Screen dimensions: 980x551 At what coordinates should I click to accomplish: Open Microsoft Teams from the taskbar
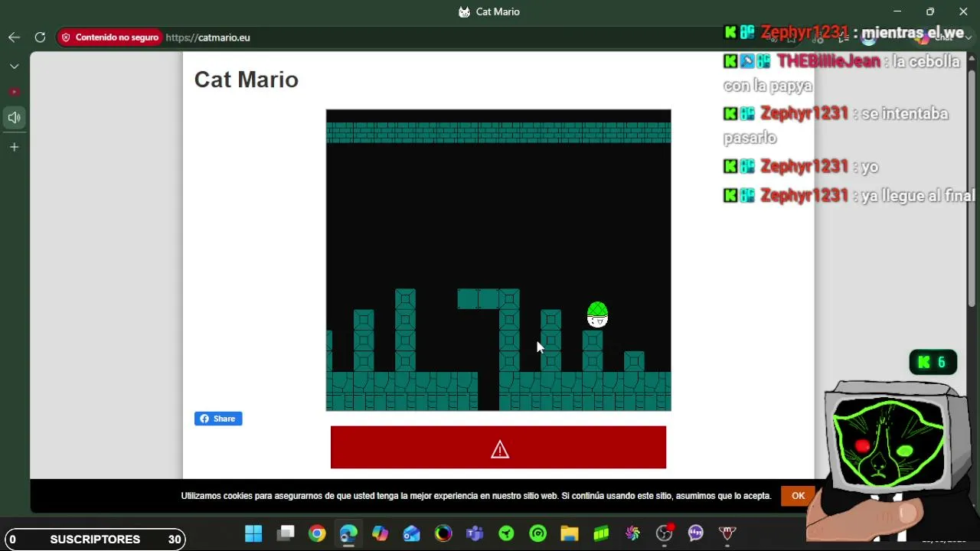tap(475, 533)
